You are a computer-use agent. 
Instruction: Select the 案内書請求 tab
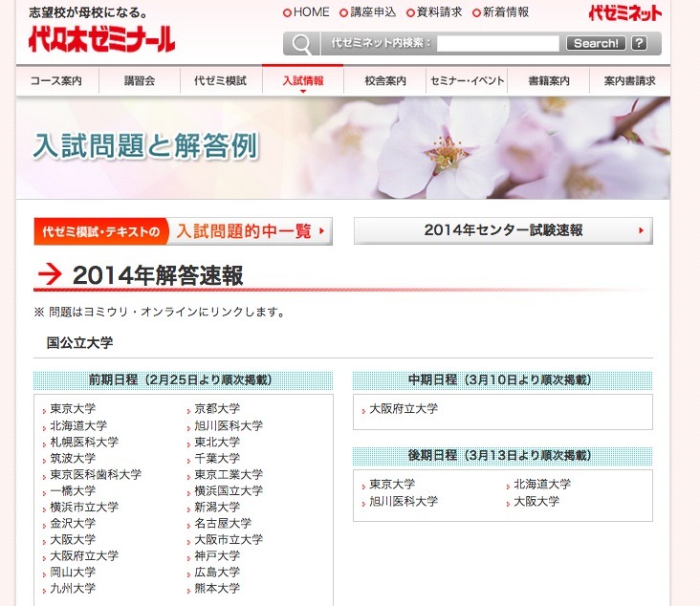(630, 81)
